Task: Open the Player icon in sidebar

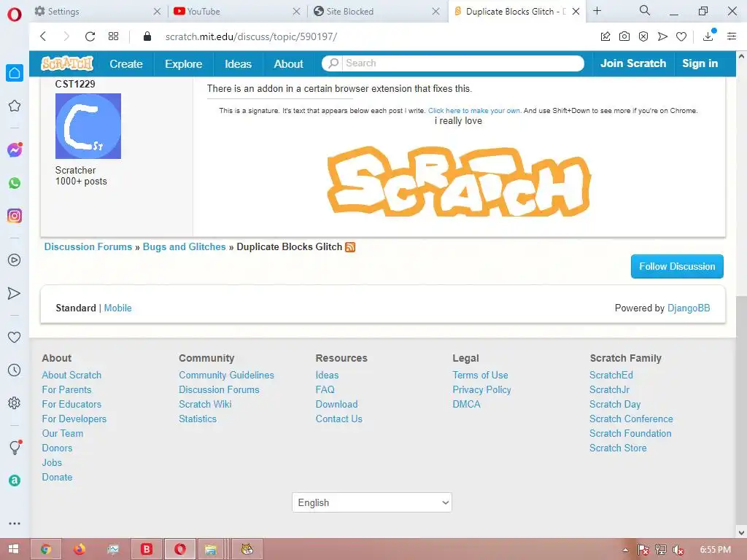Action: 15,260
